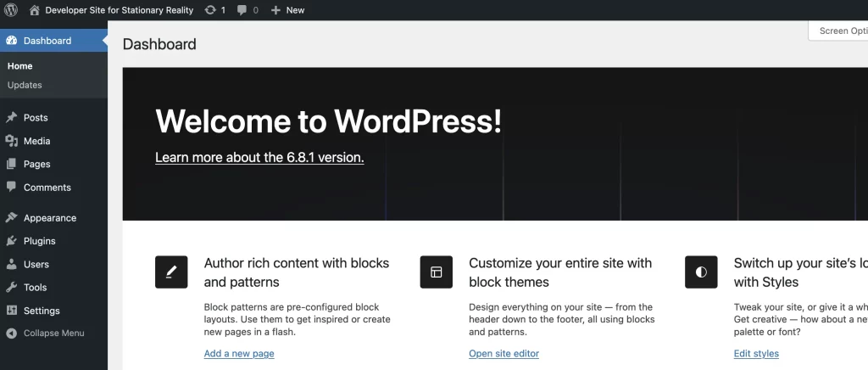Click the Tools wrench icon

point(11,288)
